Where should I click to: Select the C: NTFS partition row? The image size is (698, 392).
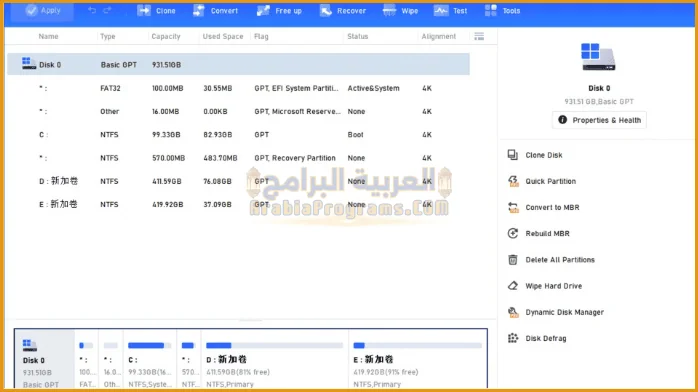(x=238, y=134)
